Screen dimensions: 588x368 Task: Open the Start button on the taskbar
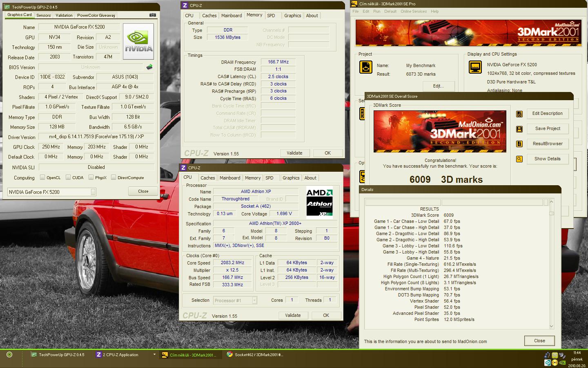9,355
